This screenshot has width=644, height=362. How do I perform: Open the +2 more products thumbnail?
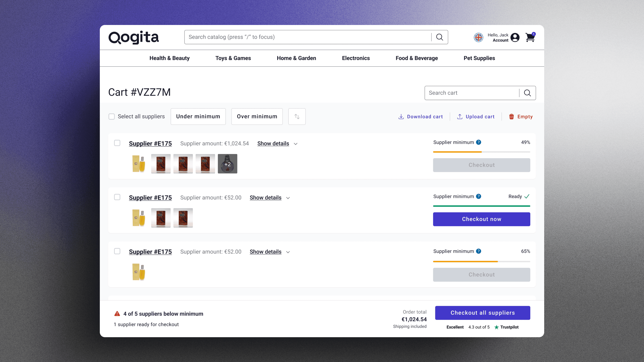pyautogui.click(x=227, y=164)
